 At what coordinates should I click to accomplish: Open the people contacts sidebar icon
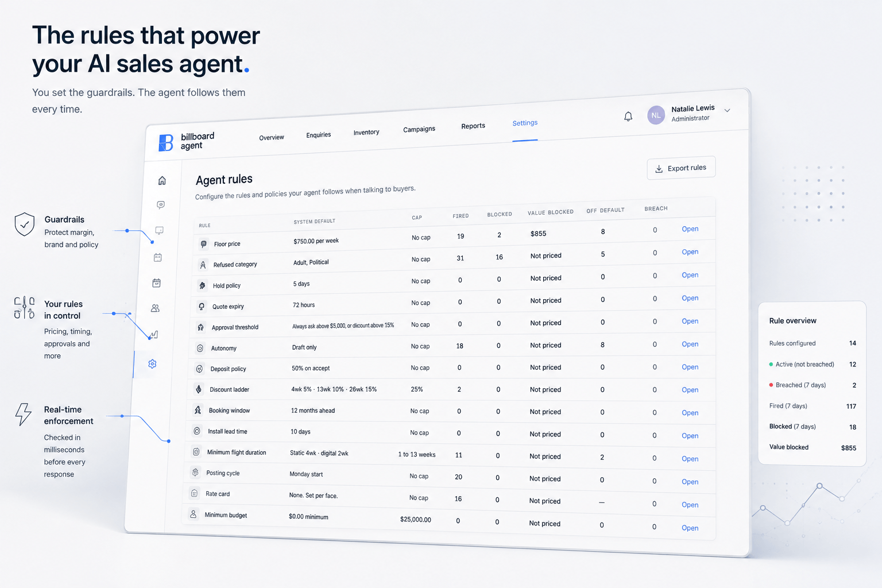pyautogui.click(x=155, y=308)
